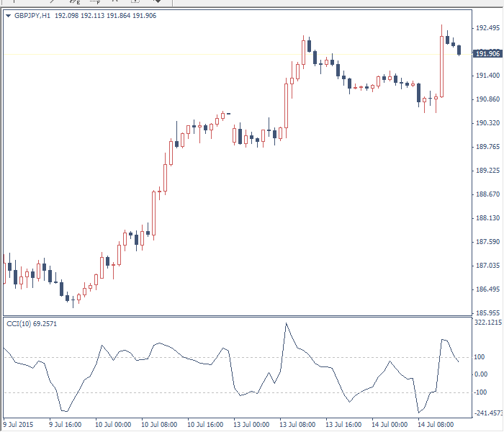504x432 pixels.
Task: Click the CCI(10) 69.2571 indicator label
Action: pyautogui.click(x=31, y=324)
